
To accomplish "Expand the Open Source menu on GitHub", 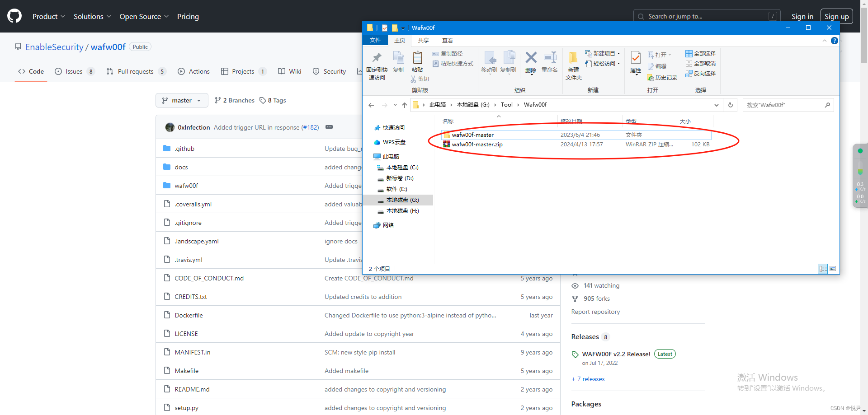I will [144, 16].
